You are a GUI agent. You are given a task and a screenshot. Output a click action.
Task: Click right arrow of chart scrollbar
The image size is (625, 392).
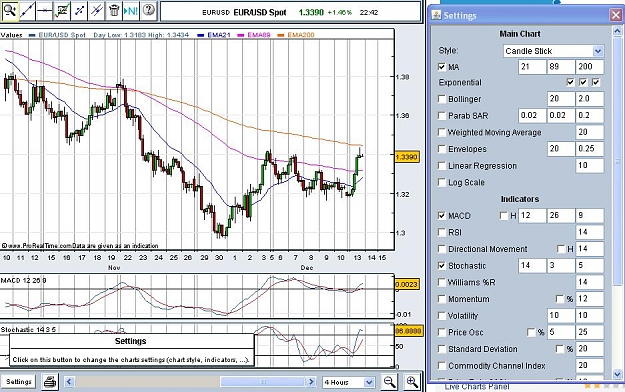click(x=312, y=382)
